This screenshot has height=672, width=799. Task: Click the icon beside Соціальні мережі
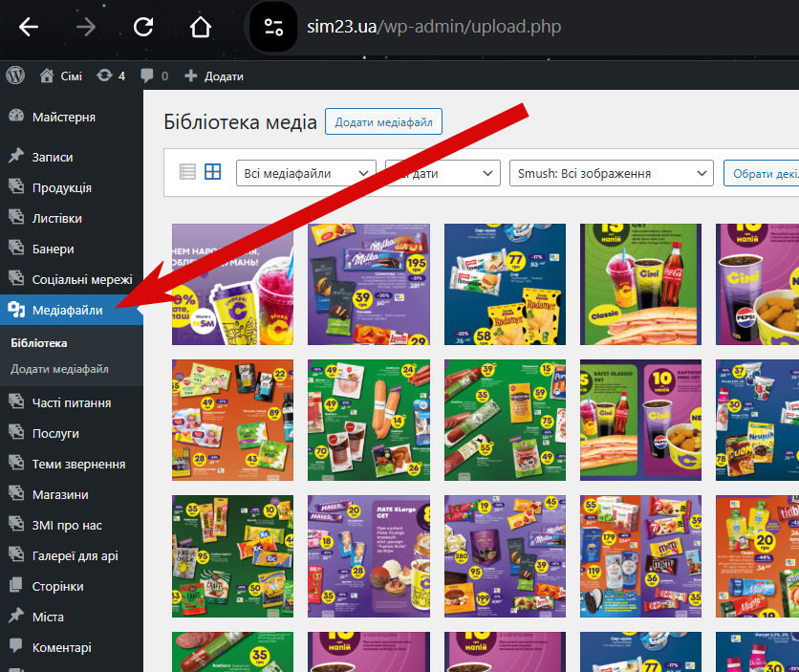click(16, 278)
